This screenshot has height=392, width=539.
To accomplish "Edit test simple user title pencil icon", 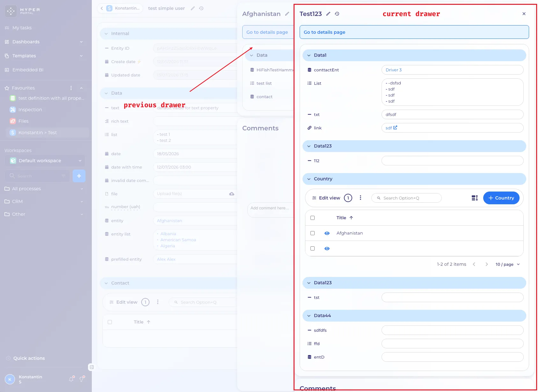I will [193, 8].
